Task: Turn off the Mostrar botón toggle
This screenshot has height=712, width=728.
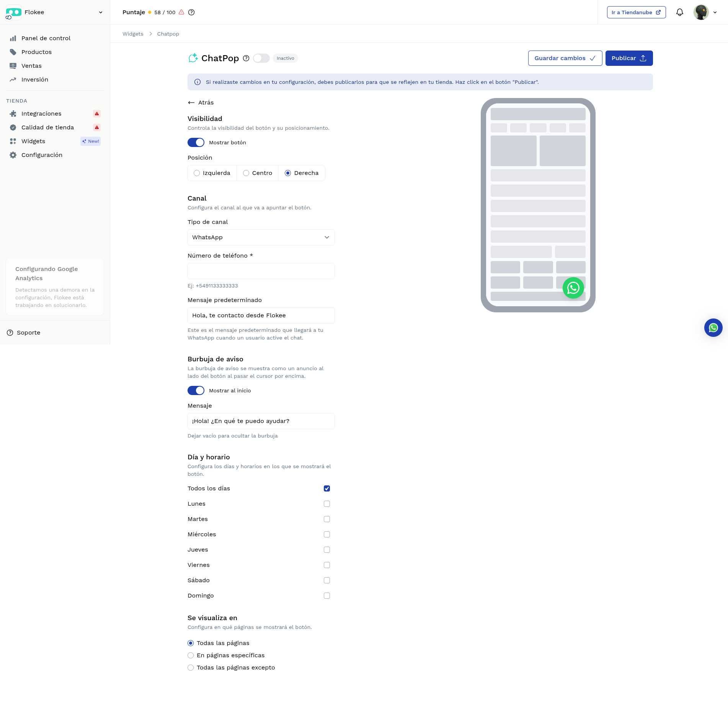Action: click(x=196, y=142)
